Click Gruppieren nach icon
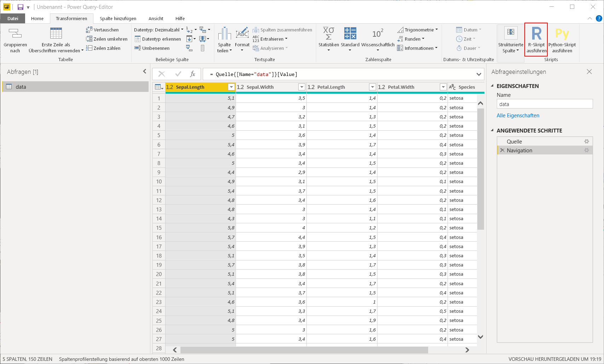The image size is (604, 364). click(x=15, y=34)
